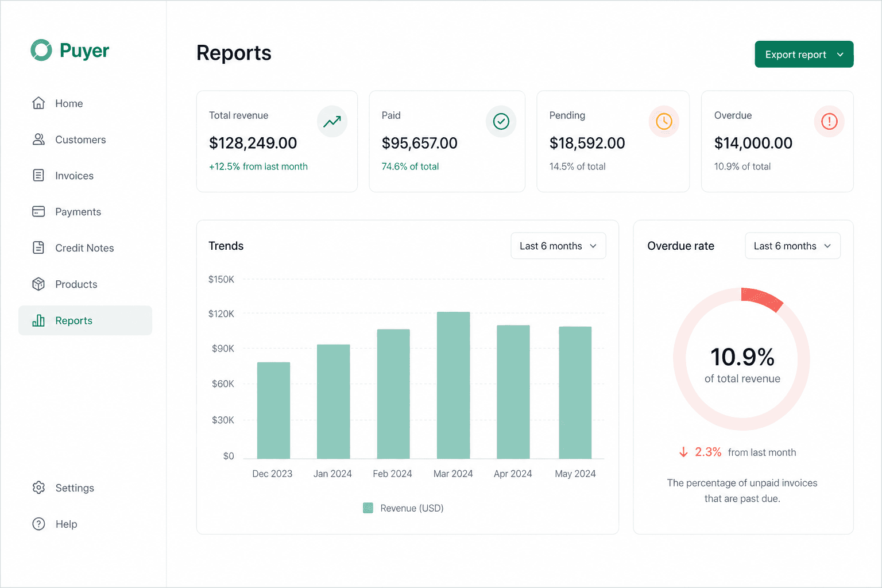Click the Pending clock icon

click(x=664, y=121)
